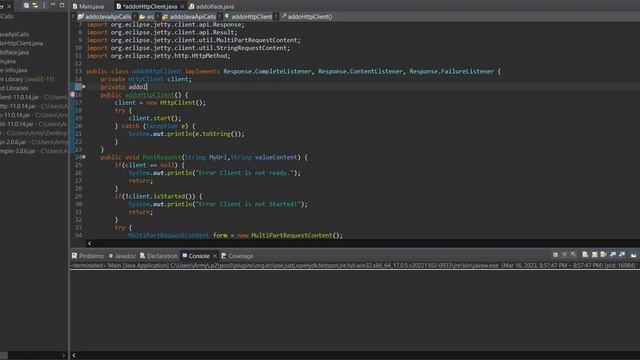
Task: Toggle show console on standard out change
Action: (x=613, y=255)
